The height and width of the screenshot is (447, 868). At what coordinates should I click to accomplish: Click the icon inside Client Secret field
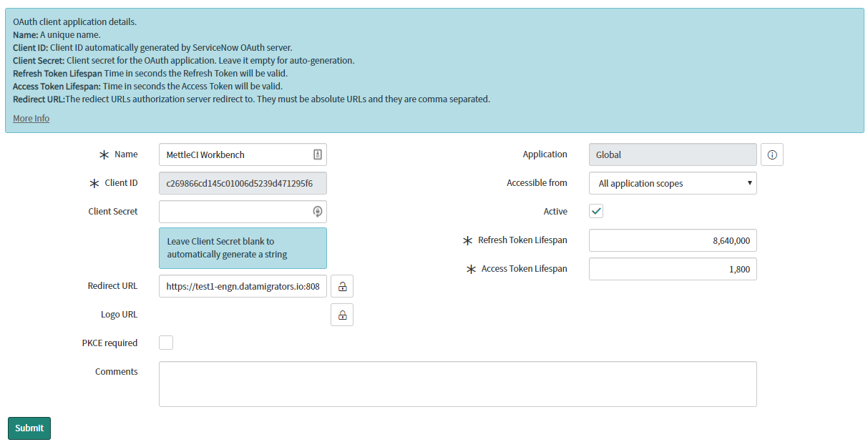pos(318,212)
